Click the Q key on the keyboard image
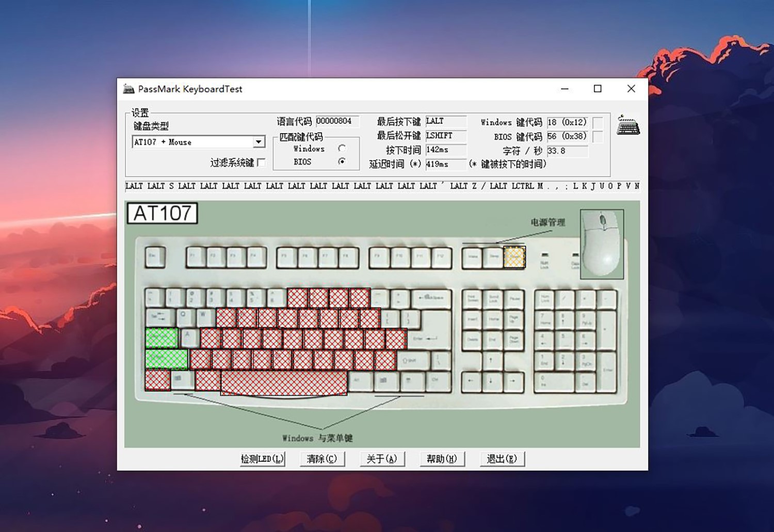Viewport: 774px width, 532px height. click(185, 317)
